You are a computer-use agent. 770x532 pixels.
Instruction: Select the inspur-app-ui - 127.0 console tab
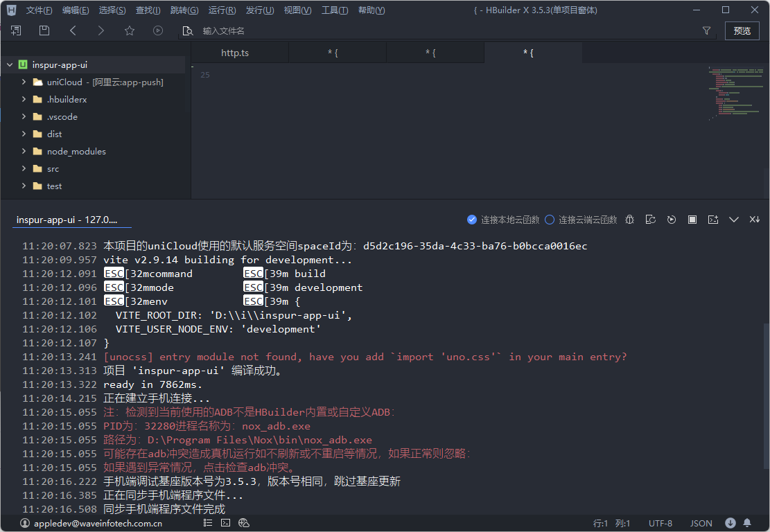coord(71,220)
